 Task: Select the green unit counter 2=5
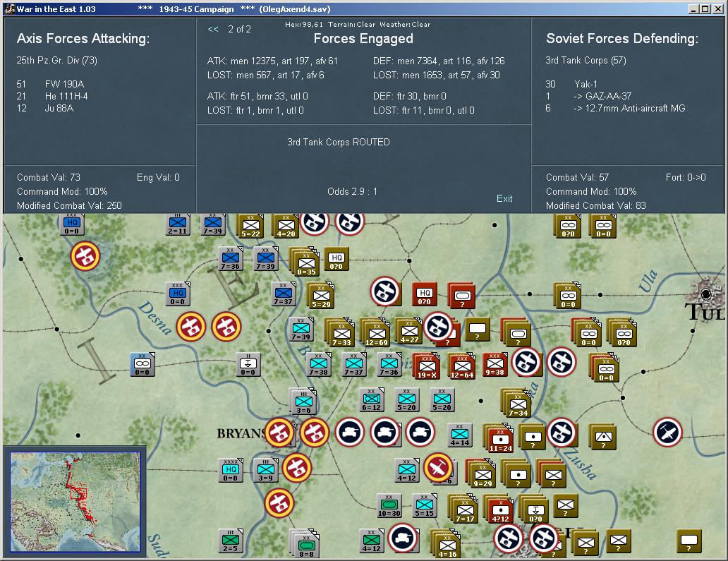[231, 541]
